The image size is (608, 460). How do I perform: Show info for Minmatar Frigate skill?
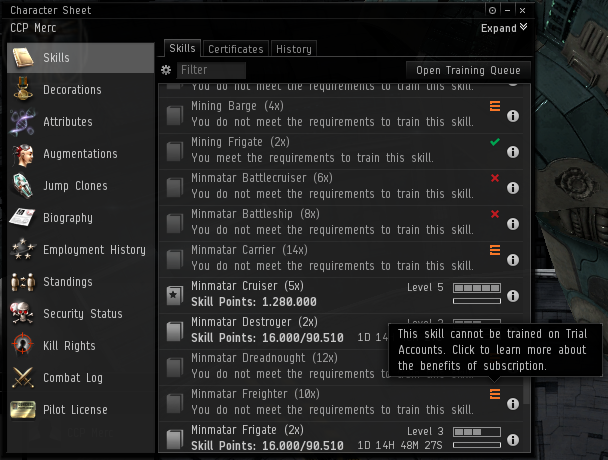(x=513, y=440)
